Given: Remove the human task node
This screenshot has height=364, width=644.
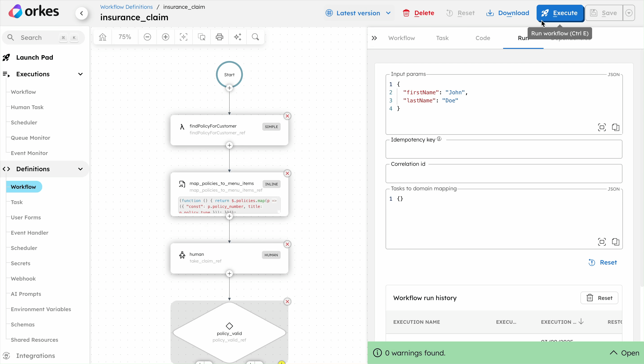Looking at the screenshot, I should tap(287, 244).
